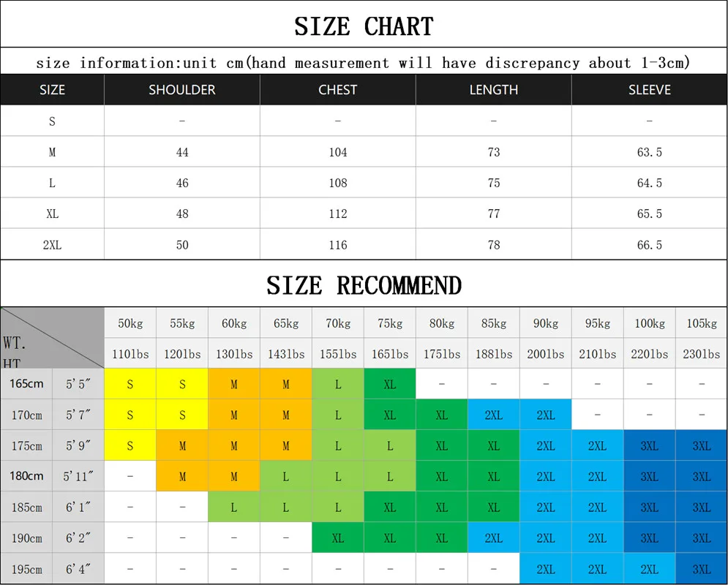Click the SLEEVE column header
The height and width of the screenshot is (585, 728).
coord(650,89)
